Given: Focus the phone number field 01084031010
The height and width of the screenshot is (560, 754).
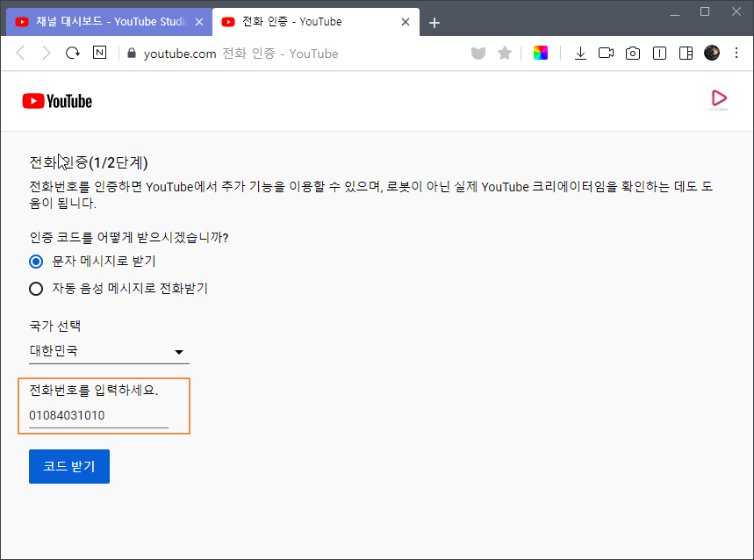Looking at the screenshot, I should 98,415.
